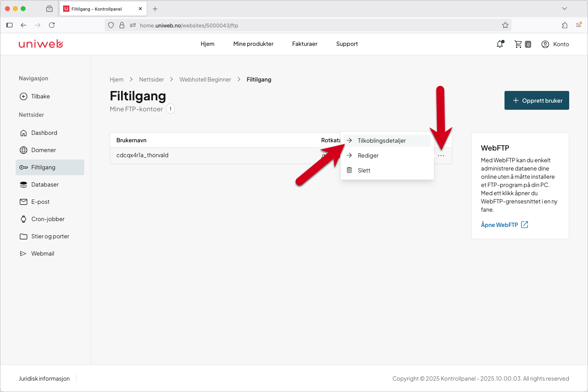Image resolution: width=588 pixels, height=392 pixels.
Task: Click the address bar URL
Action: pos(189,25)
